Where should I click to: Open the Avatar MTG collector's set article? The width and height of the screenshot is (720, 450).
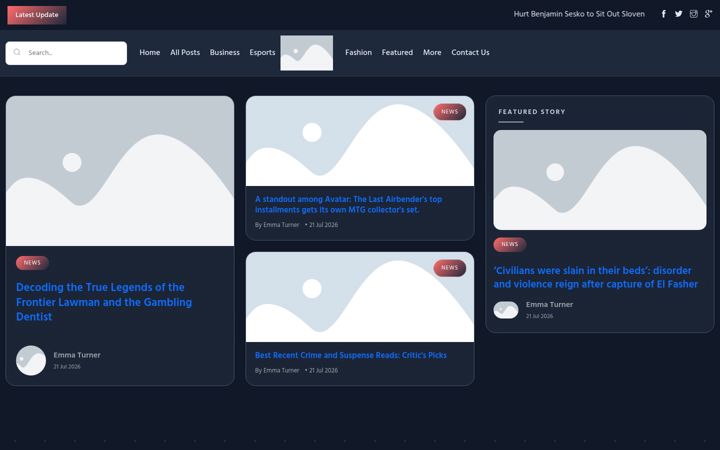coord(349,204)
